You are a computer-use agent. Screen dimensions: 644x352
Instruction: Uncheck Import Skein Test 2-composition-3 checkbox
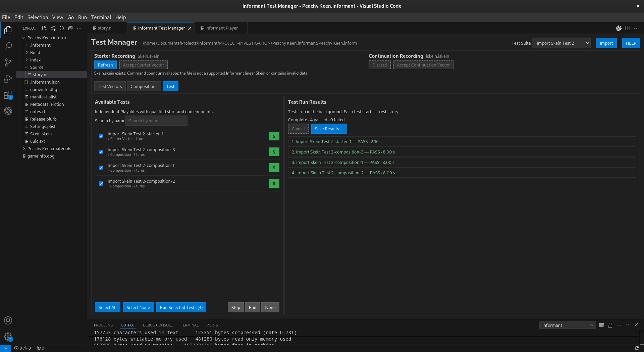(x=101, y=152)
